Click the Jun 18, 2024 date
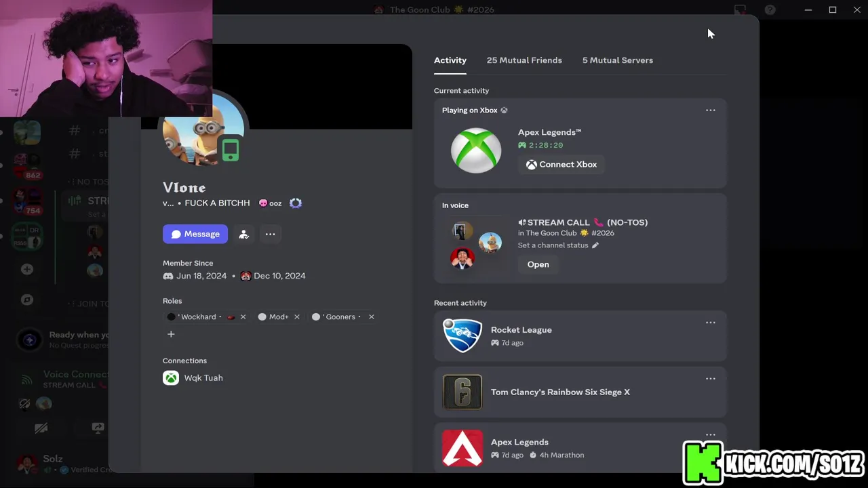868x488 pixels. 201,276
